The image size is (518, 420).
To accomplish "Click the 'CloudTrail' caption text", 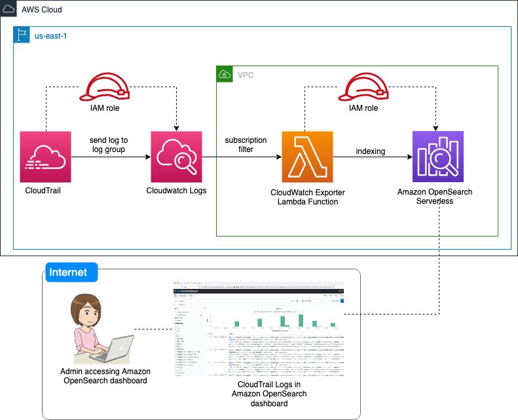I will 43,191.
